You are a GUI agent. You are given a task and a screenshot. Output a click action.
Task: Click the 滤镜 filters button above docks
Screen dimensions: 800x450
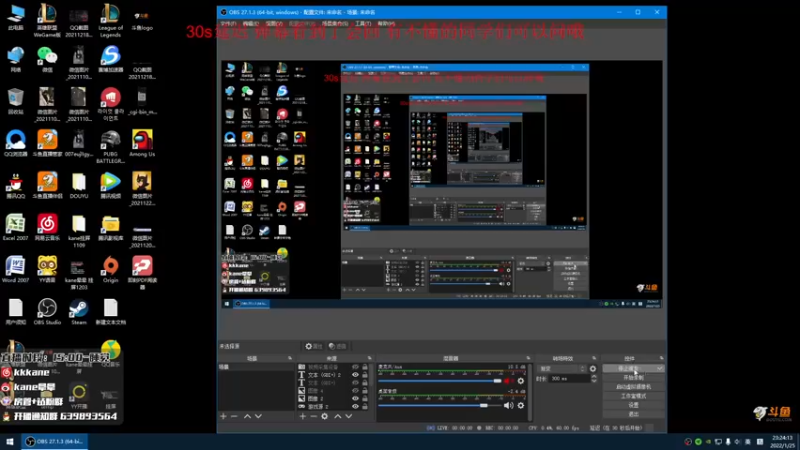pos(337,346)
